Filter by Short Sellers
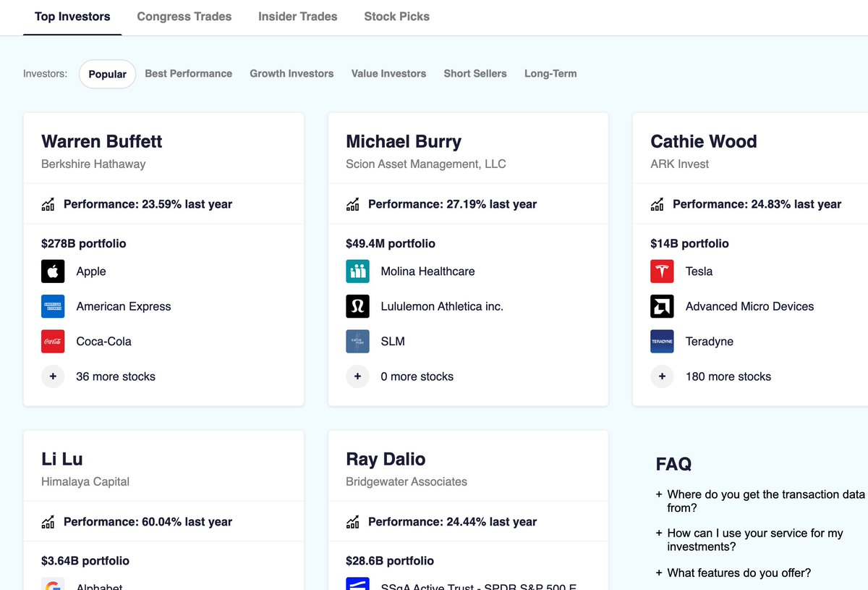The height and width of the screenshot is (590, 868). coord(475,73)
